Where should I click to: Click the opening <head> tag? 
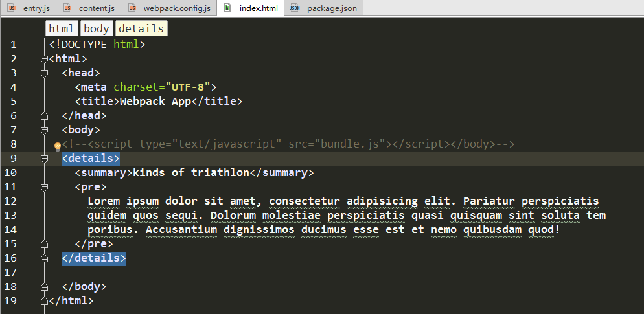pyautogui.click(x=81, y=73)
